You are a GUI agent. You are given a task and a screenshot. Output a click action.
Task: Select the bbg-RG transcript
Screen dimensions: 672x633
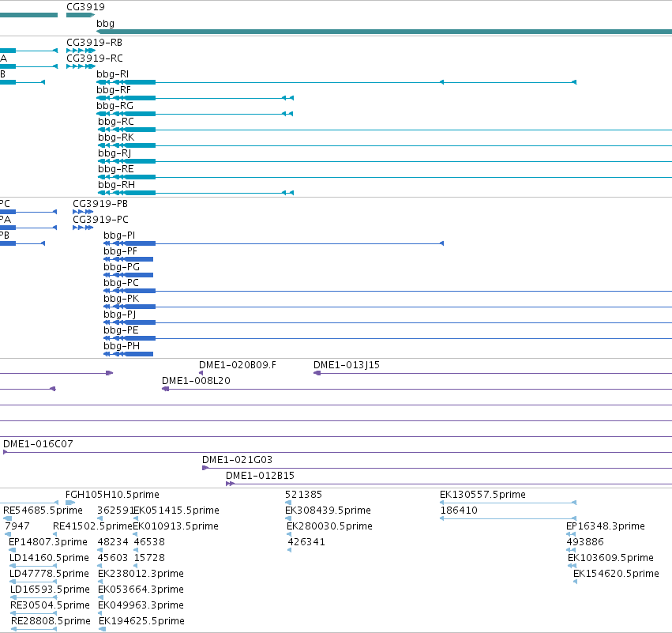pyautogui.click(x=195, y=114)
